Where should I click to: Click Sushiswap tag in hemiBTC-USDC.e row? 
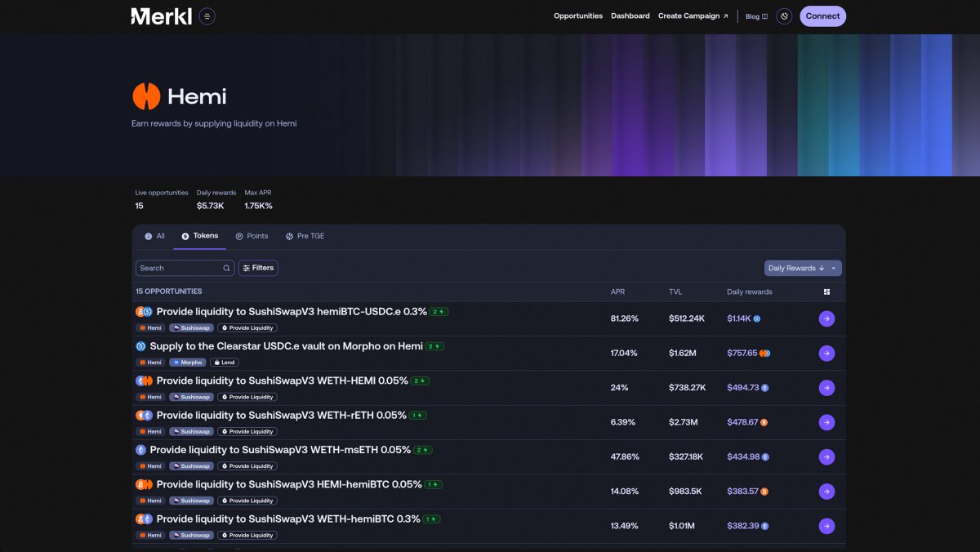(x=192, y=328)
